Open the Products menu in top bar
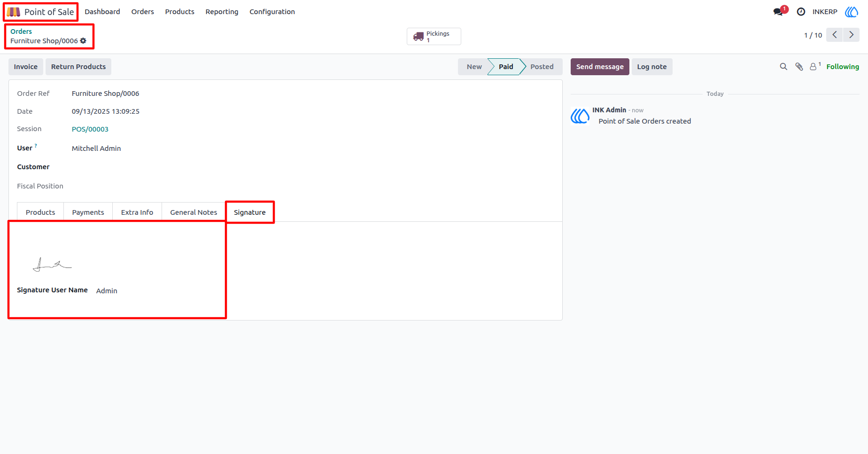Image resolution: width=868 pixels, height=454 pixels. pos(179,12)
